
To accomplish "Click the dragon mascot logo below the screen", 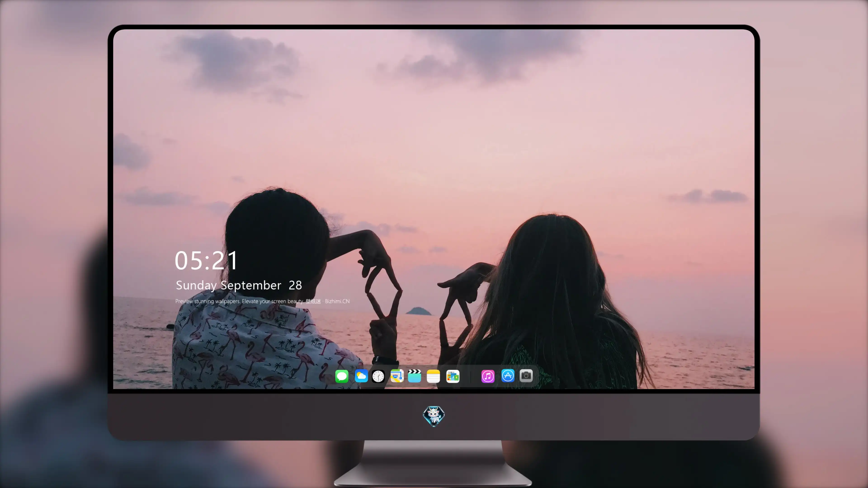I will [x=434, y=416].
